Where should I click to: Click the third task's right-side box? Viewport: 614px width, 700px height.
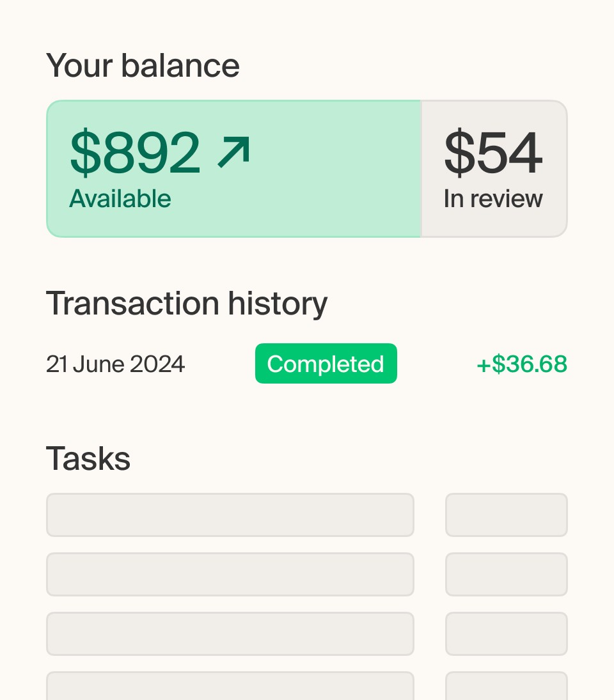(x=507, y=634)
